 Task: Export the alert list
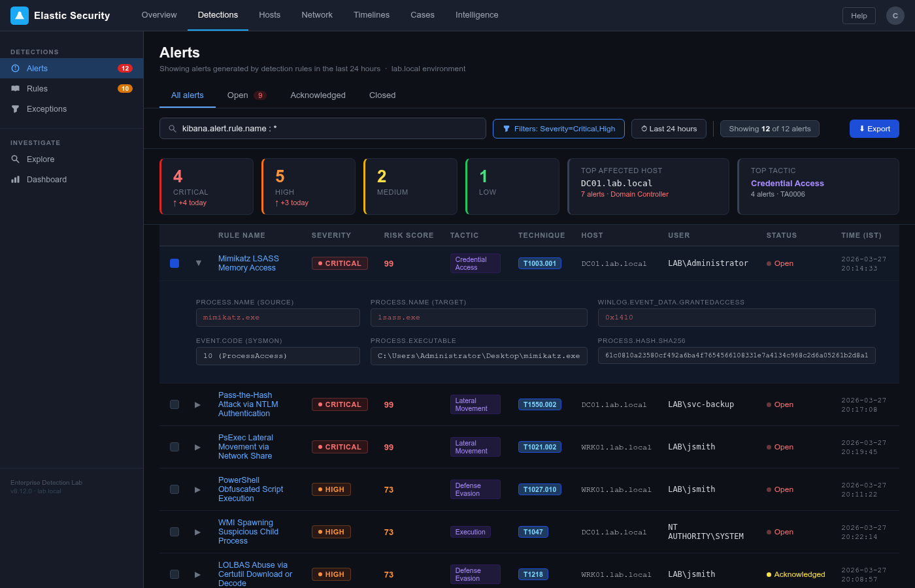[x=874, y=129]
